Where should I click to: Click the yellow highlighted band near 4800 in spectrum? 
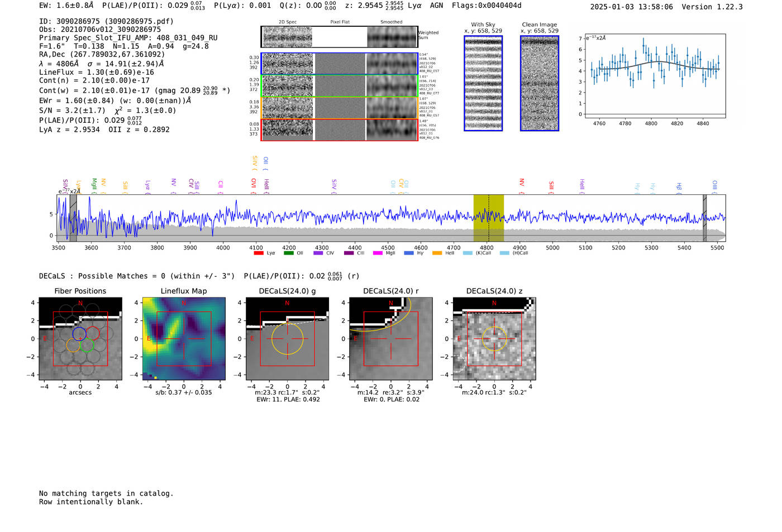(489, 218)
